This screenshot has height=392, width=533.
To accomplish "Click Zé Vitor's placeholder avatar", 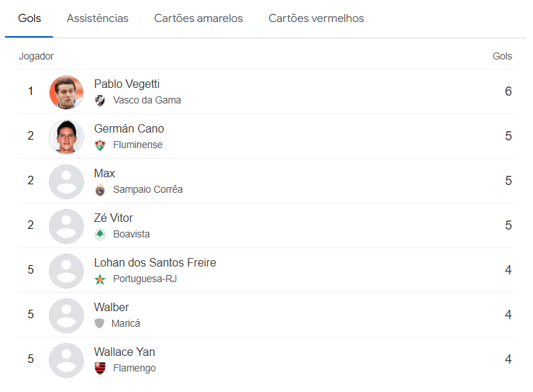I will [x=66, y=226].
